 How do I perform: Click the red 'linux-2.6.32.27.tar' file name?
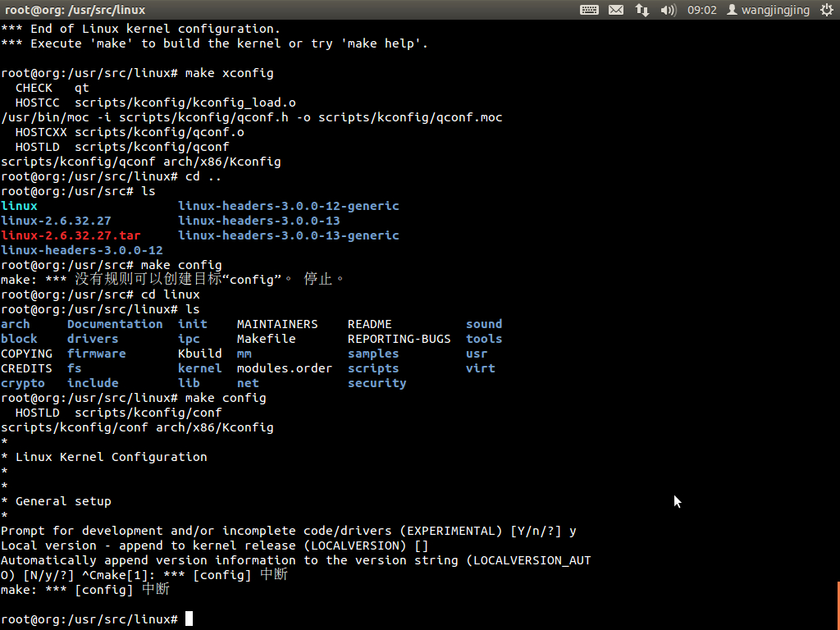click(x=71, y=235)
